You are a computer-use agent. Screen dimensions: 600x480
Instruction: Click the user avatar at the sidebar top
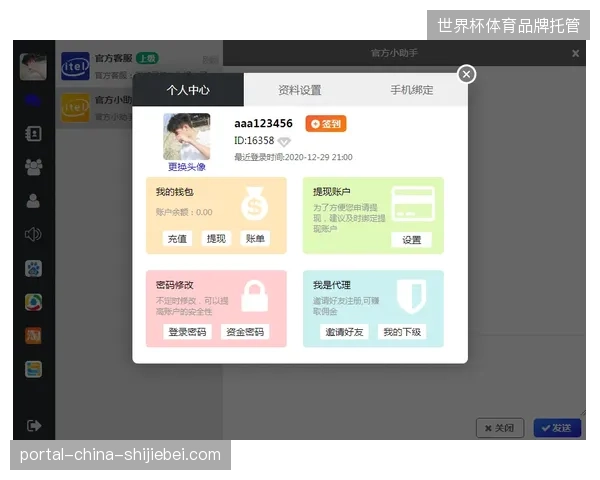pos(33,67)
